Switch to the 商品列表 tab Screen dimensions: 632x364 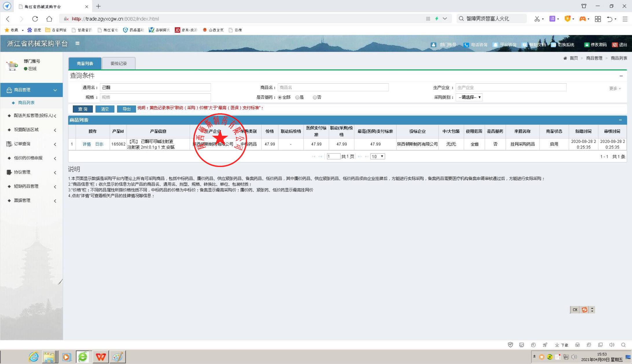[85, 64]
